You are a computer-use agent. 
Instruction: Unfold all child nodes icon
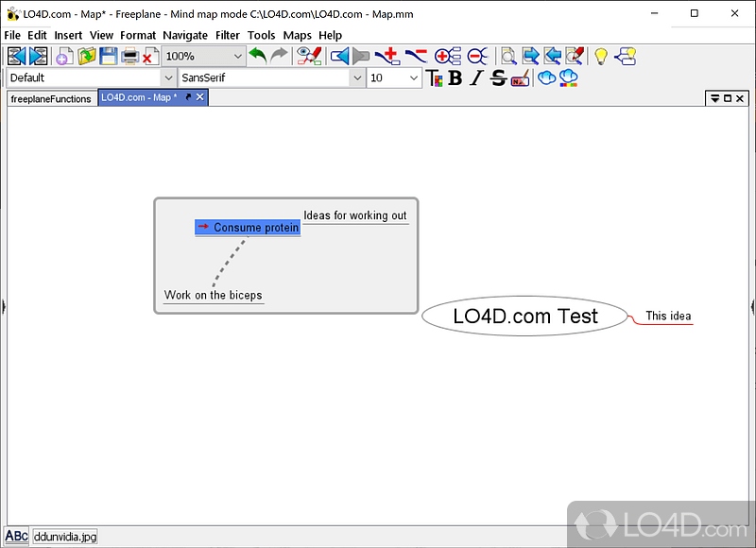[447, 56]
